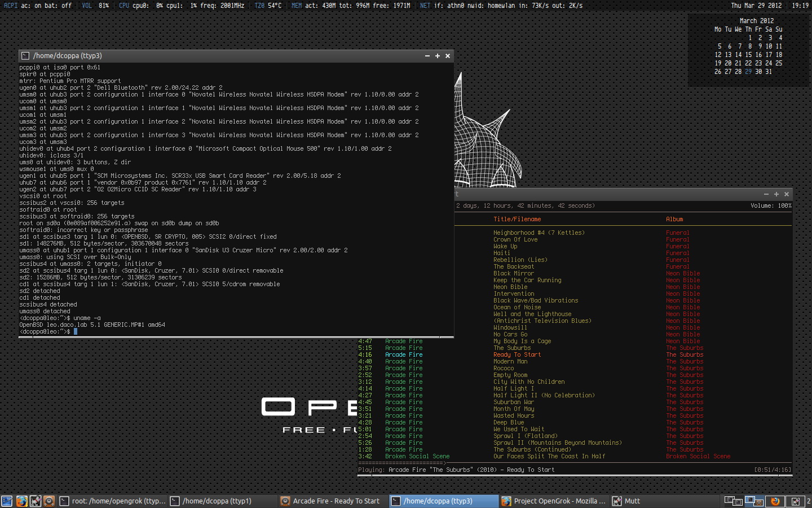Click the speaker music player launcher icon
This screenshot has width=812, height=508.
tap(49, 501)
